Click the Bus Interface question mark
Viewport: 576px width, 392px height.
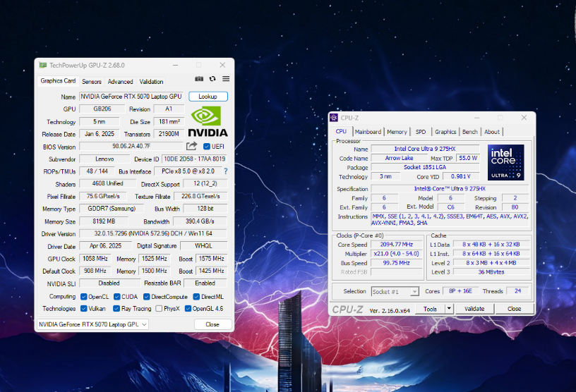(226, 171)
